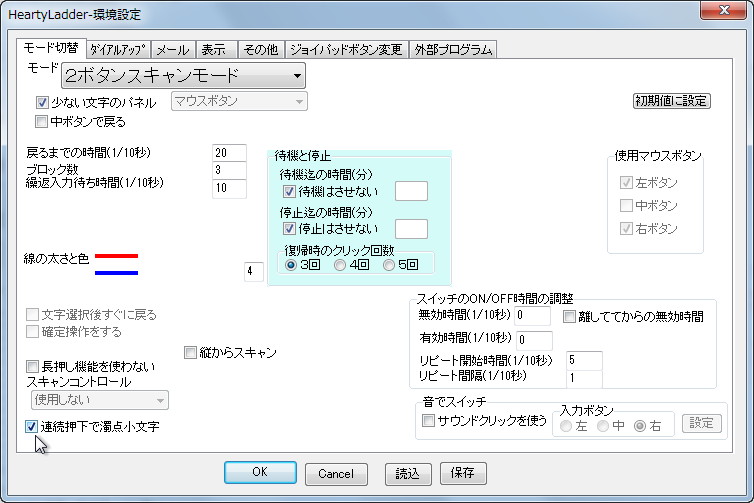Click the リピート間隔 field with 1
The image size is (754, 503).
[x=584, y=378]
